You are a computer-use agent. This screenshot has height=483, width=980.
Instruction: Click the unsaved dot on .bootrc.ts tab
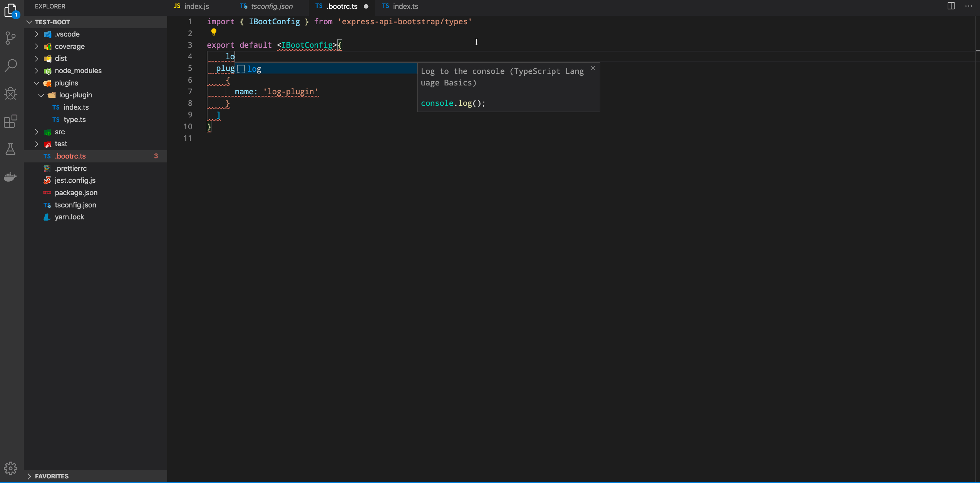[366, 7]
